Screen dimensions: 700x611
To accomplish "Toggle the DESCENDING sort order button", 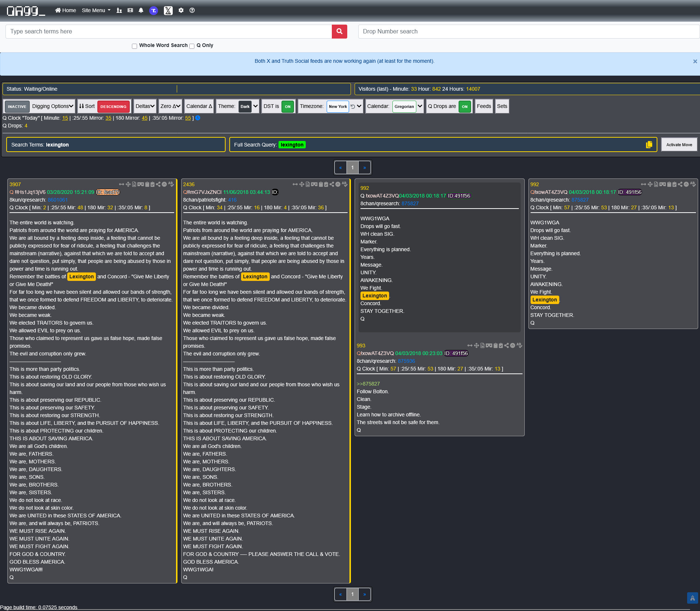I will [114, 106].
